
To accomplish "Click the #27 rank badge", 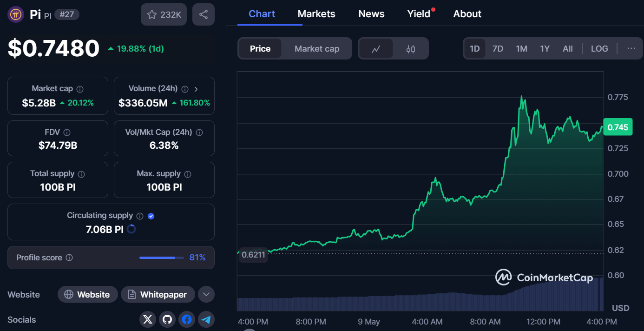I will click(x=67, y=14).
